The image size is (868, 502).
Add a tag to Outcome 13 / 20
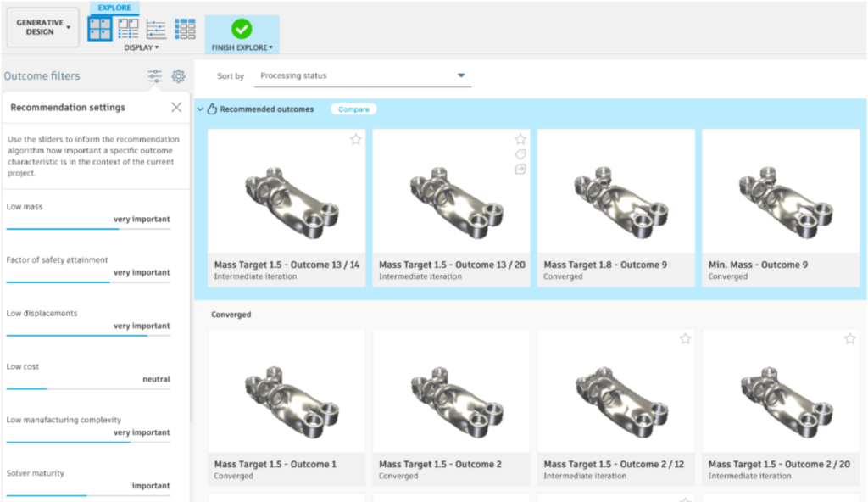click(520, 153)
